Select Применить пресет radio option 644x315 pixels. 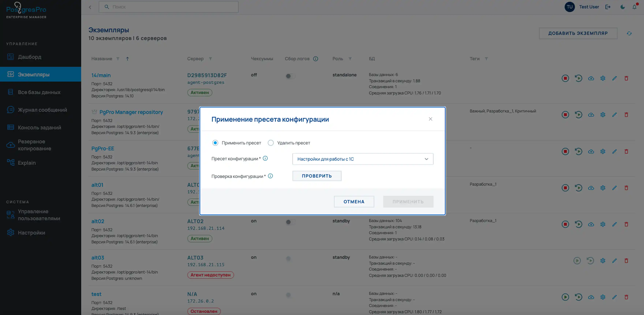coord(215,143)
